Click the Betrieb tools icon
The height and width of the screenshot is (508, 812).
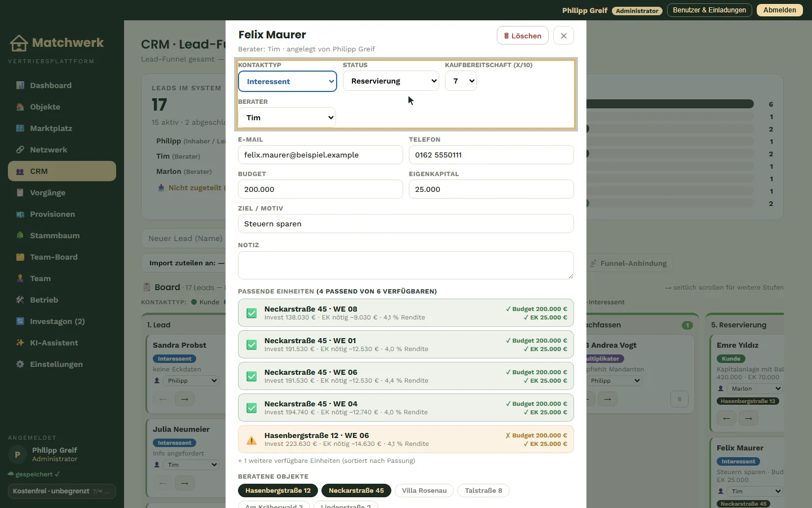click(x=20, y=300)
